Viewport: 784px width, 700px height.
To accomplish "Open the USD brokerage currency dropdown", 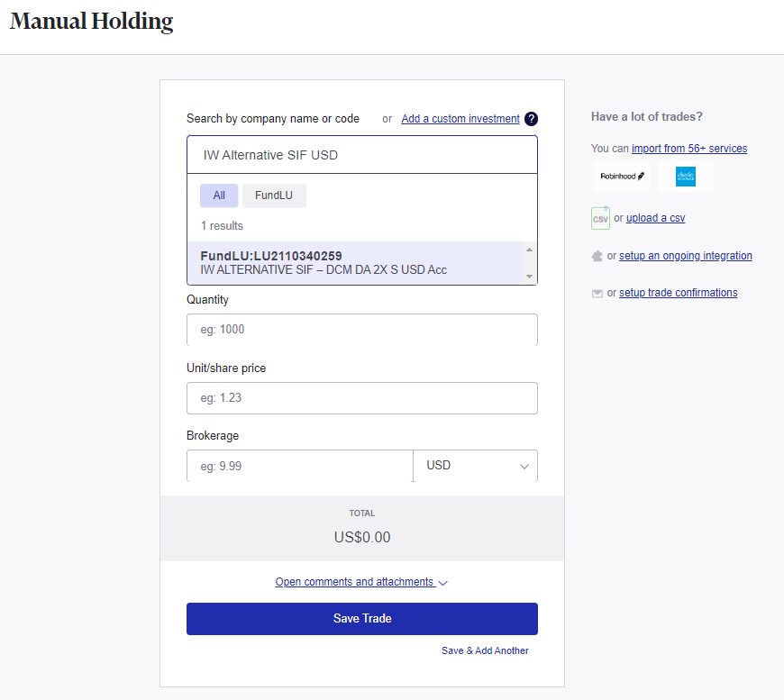I will (475, 466).
